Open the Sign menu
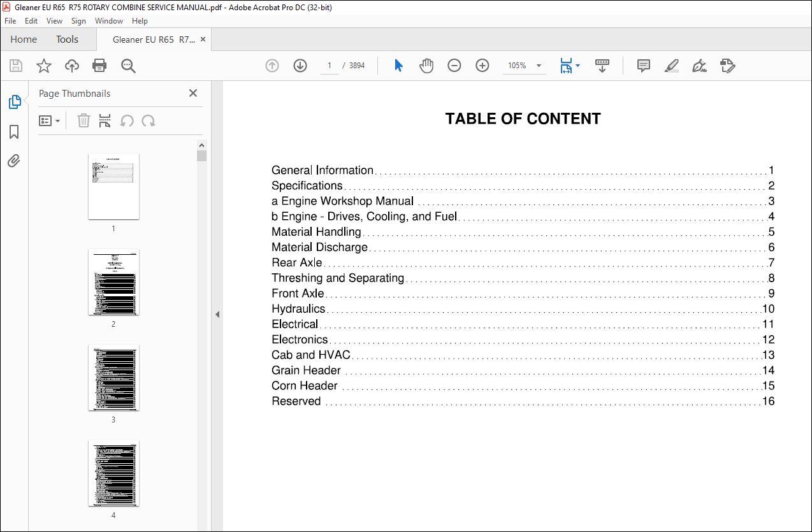 [x=78, y=21]
